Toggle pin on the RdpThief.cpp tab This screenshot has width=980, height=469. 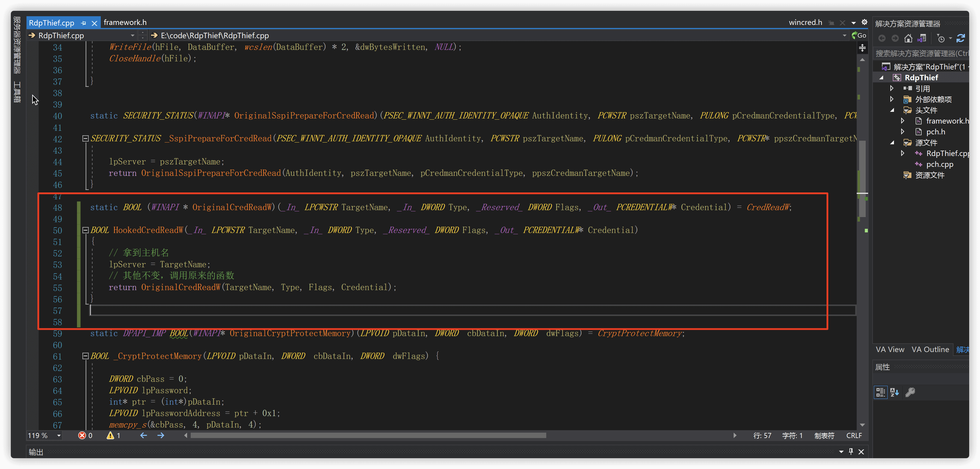[x=83, y=23]
